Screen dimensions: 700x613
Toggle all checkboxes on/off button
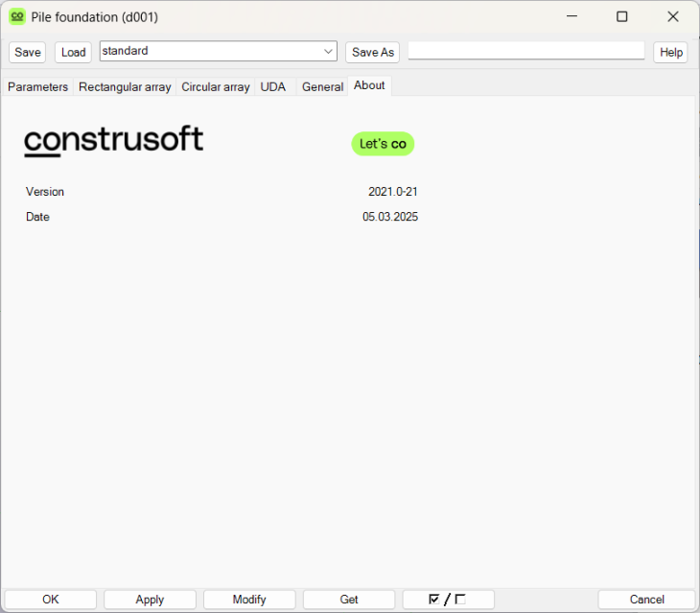(448, 600)
